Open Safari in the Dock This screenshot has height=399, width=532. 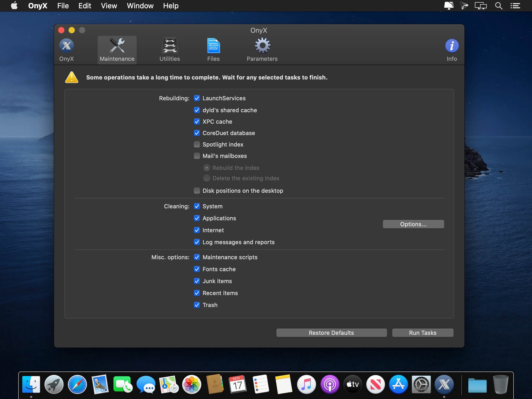click(77, 384)
